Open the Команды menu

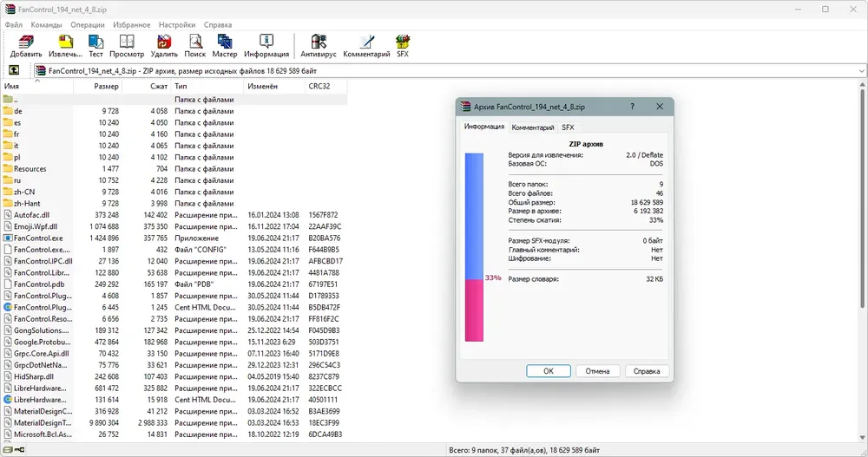(47, 25)
